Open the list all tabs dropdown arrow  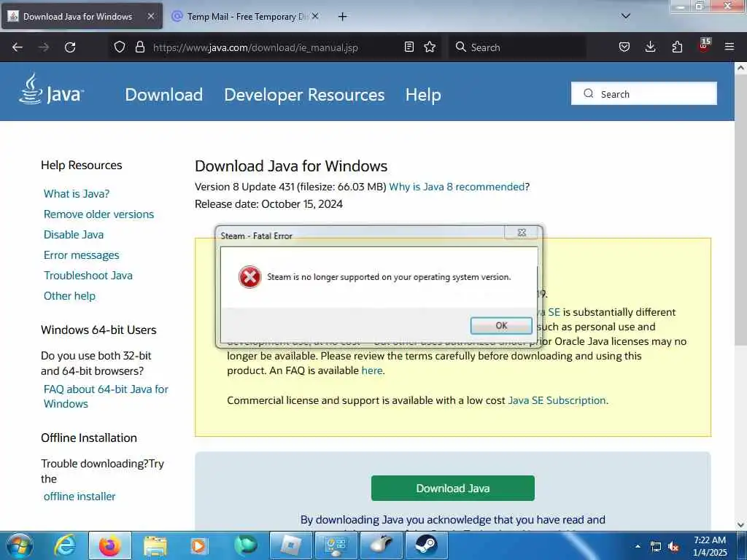[x=626, y=16]
